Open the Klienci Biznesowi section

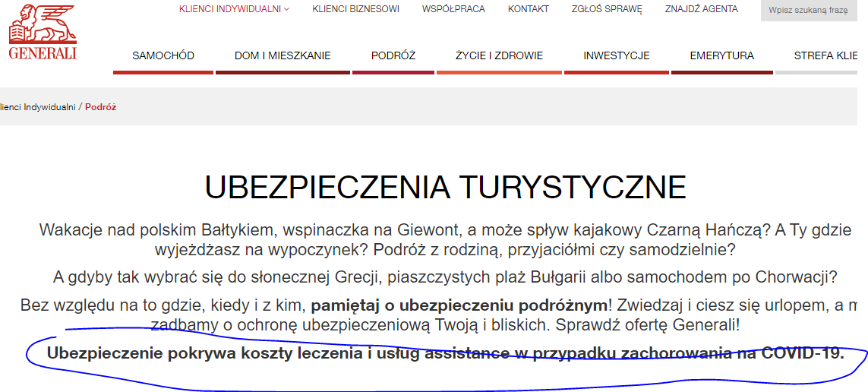pyautogui.click(x=355, y=9)
